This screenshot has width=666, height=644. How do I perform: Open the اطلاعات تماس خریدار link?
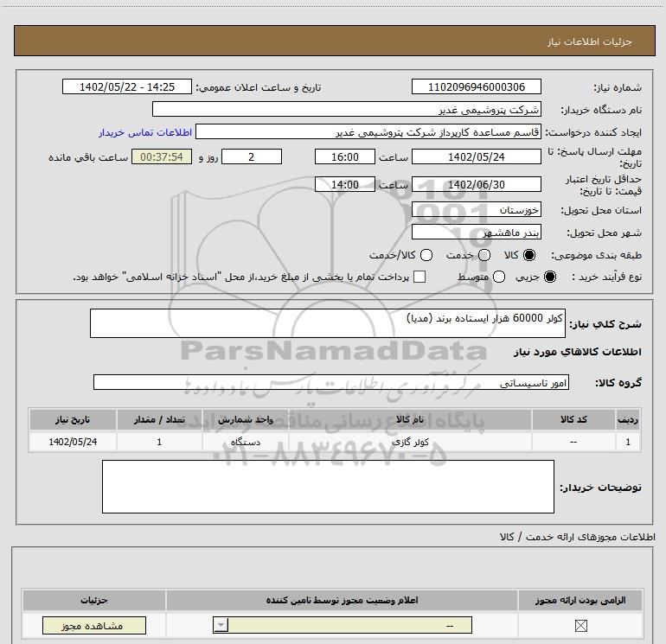tap(145, 132)
